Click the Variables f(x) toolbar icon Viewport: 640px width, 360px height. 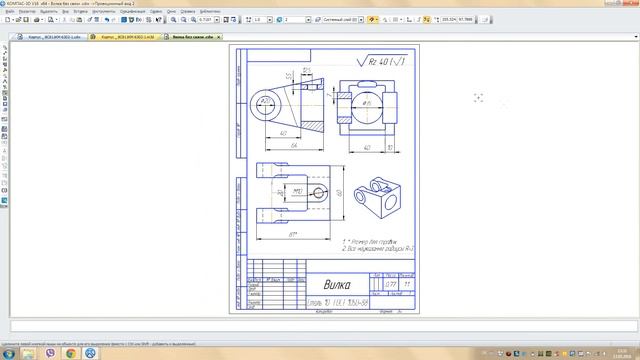point(139,20)
